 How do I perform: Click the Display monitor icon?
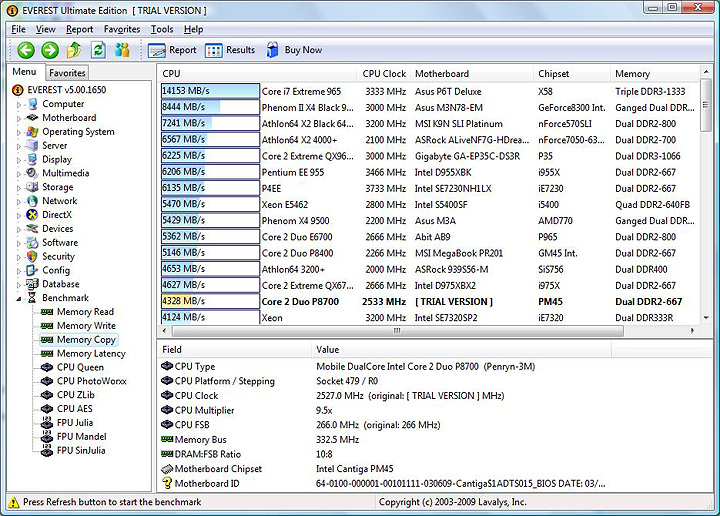[32, 159]
